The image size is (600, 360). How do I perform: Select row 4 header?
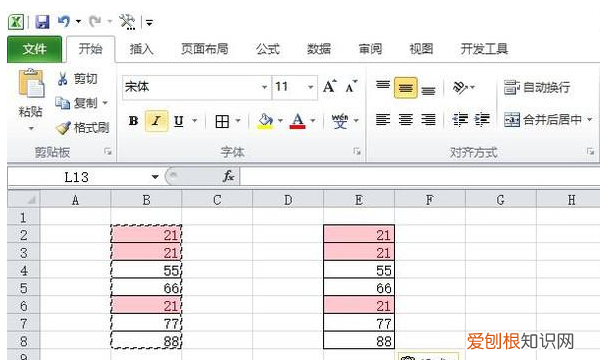coord(24,270)
